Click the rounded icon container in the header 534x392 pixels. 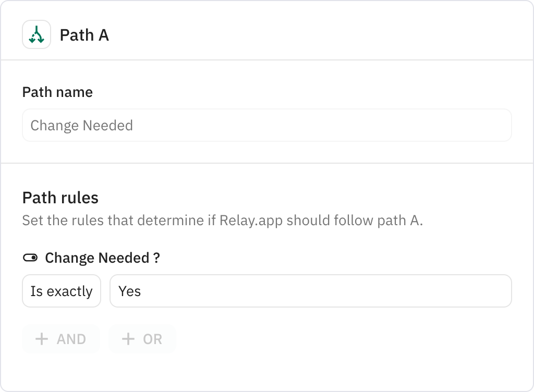(36, 35)
